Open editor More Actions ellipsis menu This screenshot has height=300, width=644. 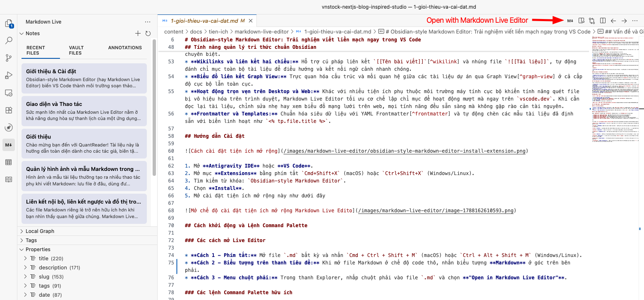tap(635, 20)
